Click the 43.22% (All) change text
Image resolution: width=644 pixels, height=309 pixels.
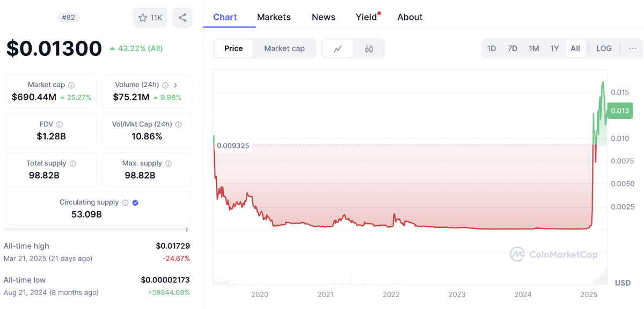click(140, 48)
